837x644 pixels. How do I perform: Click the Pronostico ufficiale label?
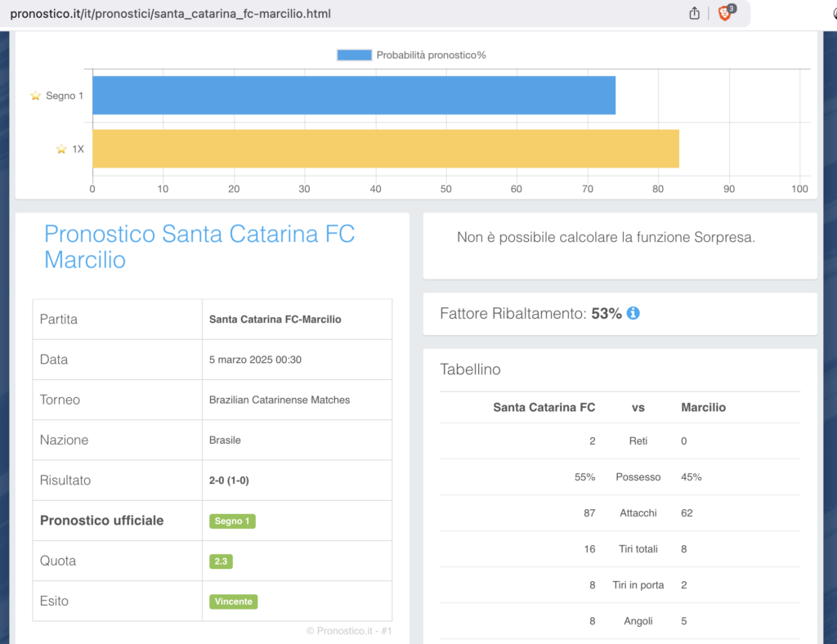click(x=102, y=521)
